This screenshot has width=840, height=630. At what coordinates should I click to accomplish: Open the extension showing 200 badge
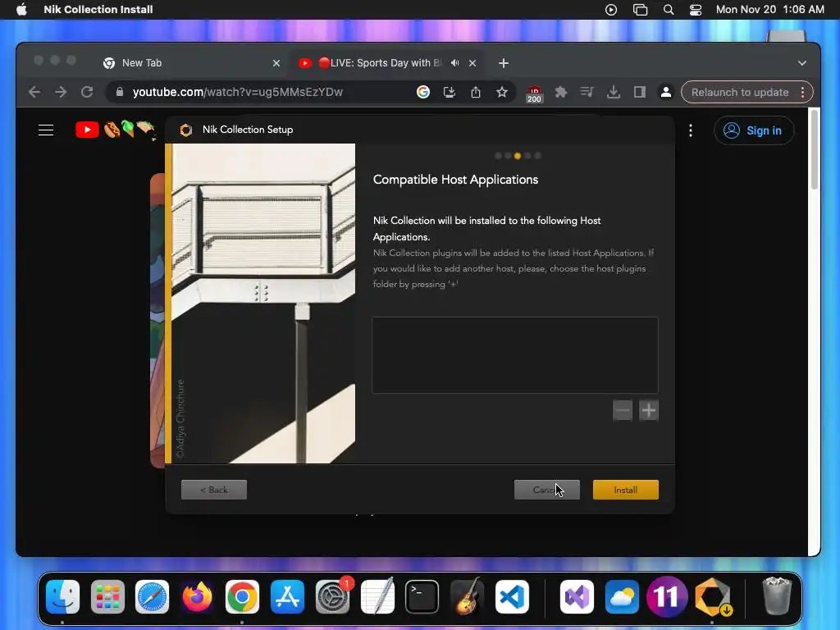(x=534, y=94)
